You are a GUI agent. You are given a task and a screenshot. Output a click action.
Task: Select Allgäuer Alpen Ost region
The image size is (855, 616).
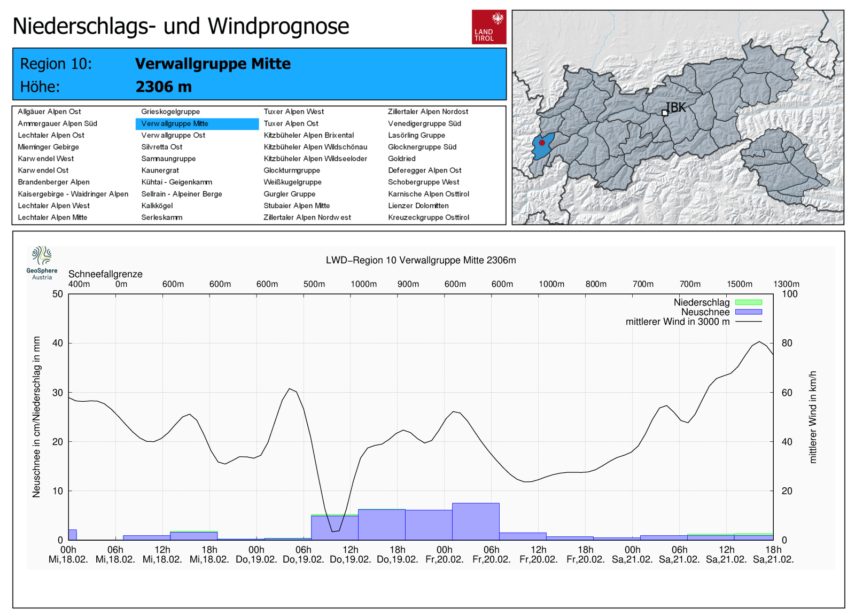49,112
